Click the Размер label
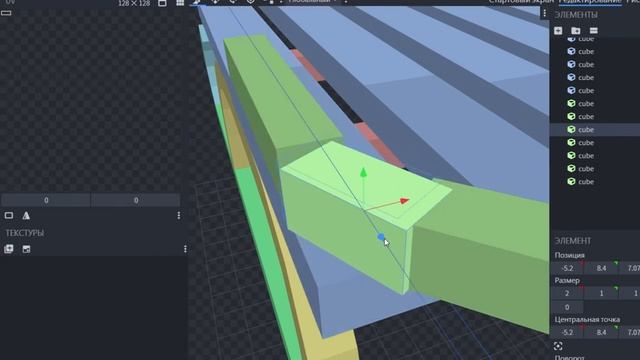Viewport: 640px width, 360px height. (x=567, y=280)
